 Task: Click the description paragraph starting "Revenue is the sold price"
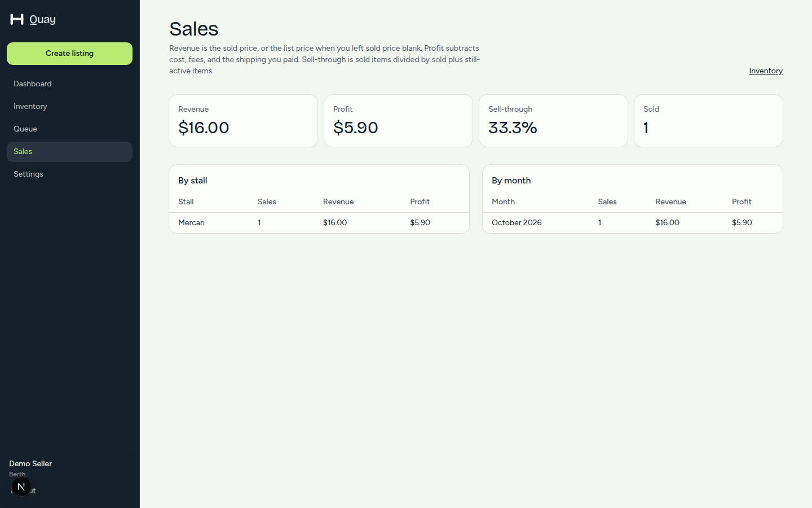[x=325, y=59]
